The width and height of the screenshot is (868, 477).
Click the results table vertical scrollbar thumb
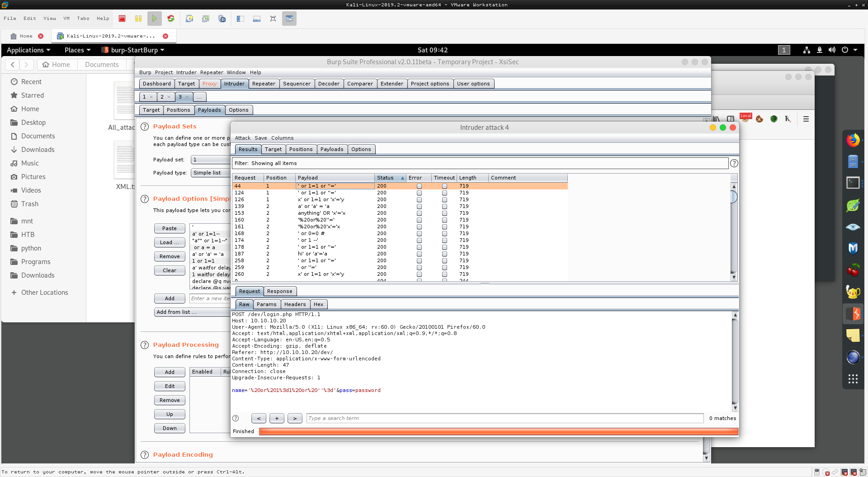(x=734, y=197)
